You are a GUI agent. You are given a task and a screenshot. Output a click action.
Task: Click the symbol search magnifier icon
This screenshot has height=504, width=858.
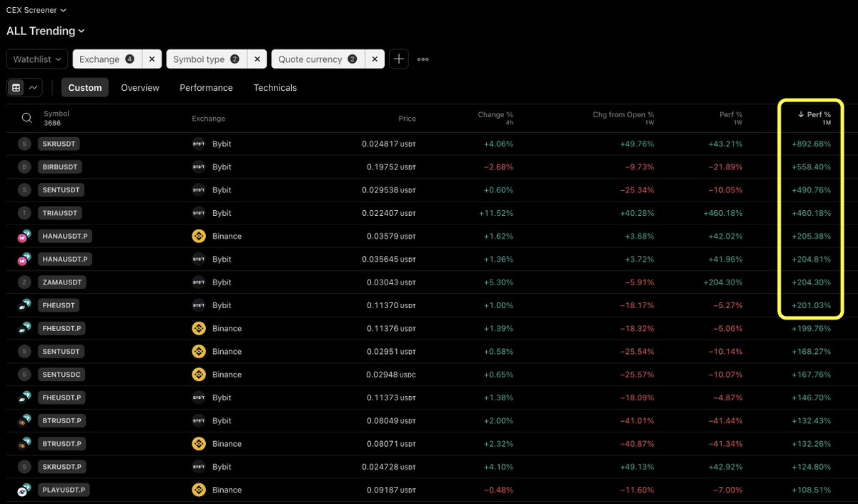click(x=26, y=118)
